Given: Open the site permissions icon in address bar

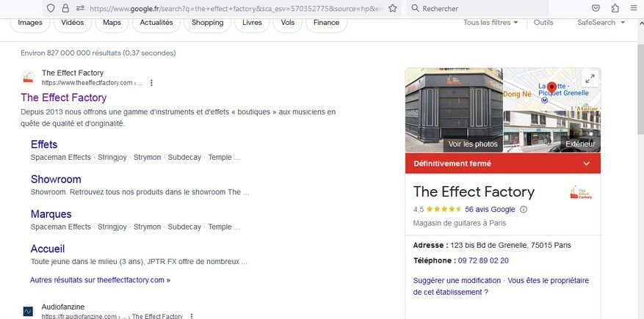Looking at the screenshot, I should pyautogui.click(x=80, y=8).
